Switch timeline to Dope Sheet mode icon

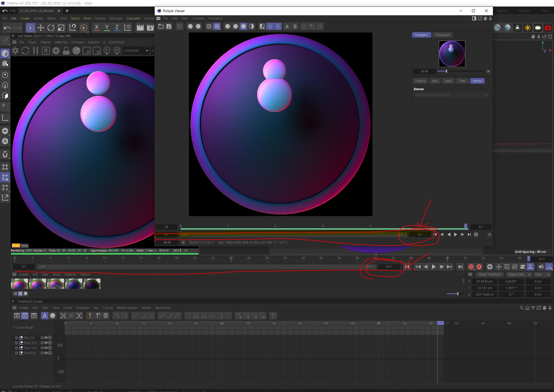(17, 316)
